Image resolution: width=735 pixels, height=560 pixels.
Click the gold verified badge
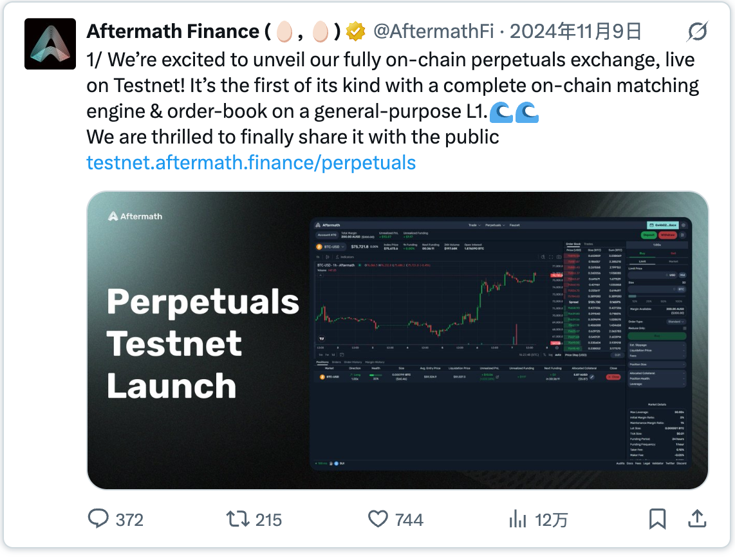point(355,31)
